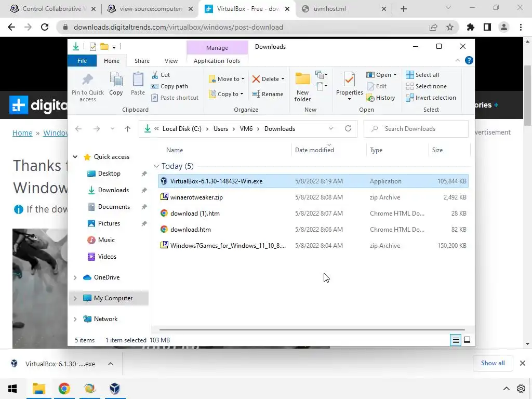
Task: Click Edit in Open group
Action: tap(377, 86)
